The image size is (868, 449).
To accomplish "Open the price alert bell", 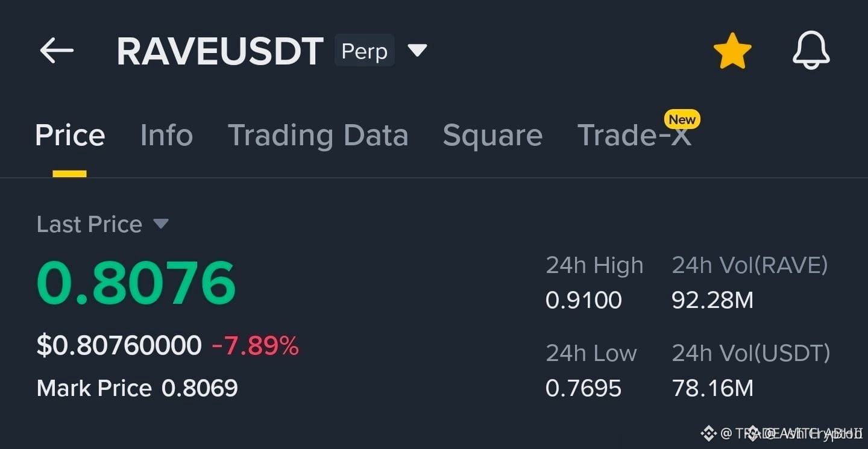I will pyautogui.click(x=811, y=51).
